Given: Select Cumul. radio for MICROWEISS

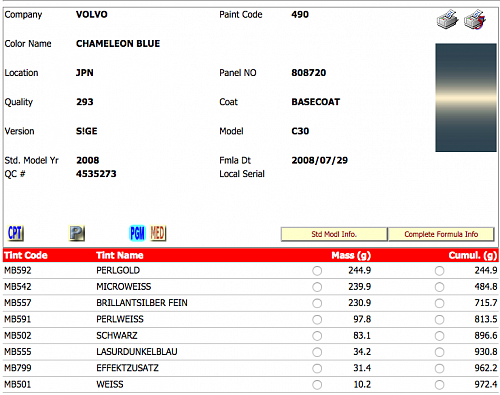Looking at the screenshot, I should [x=439, y=287].
